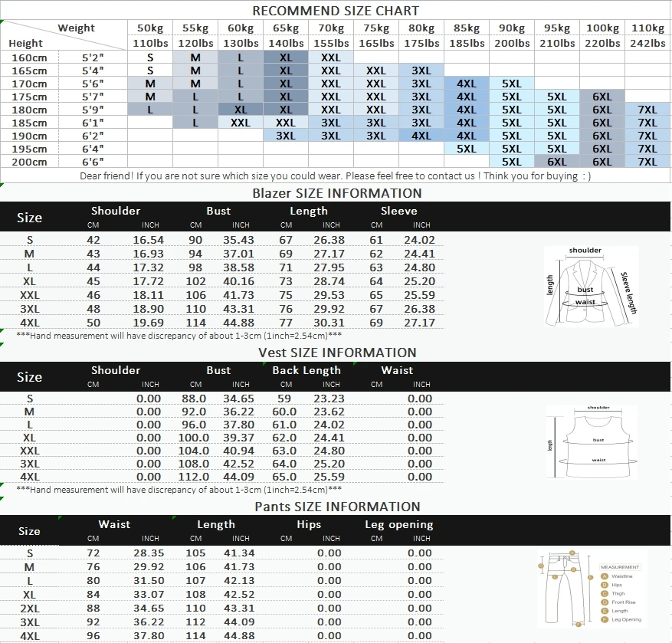Click the 4XL cell under 80kg in 190cm row
672x643 pixels.
tap(421, 136)
